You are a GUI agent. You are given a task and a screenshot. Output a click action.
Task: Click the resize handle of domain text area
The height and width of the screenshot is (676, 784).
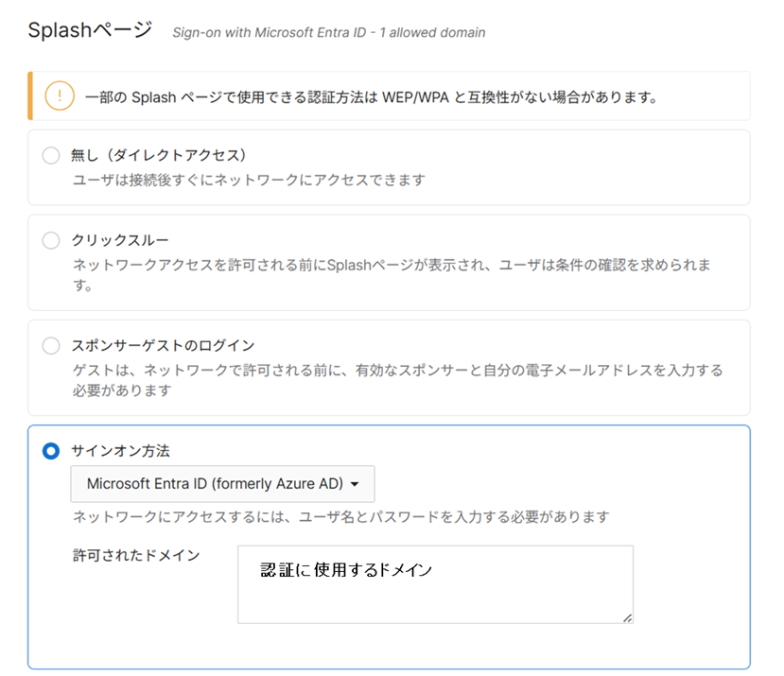[x=626, y=616]
